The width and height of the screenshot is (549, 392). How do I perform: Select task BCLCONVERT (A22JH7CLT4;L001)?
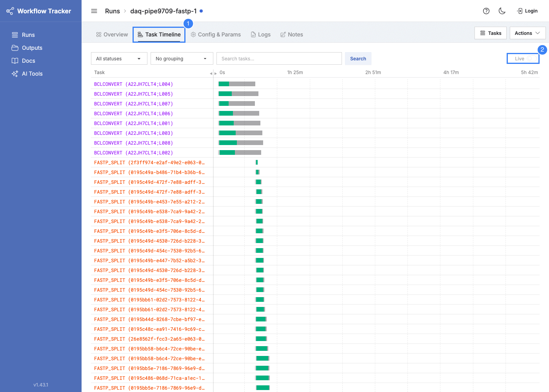tap(133, 123)
